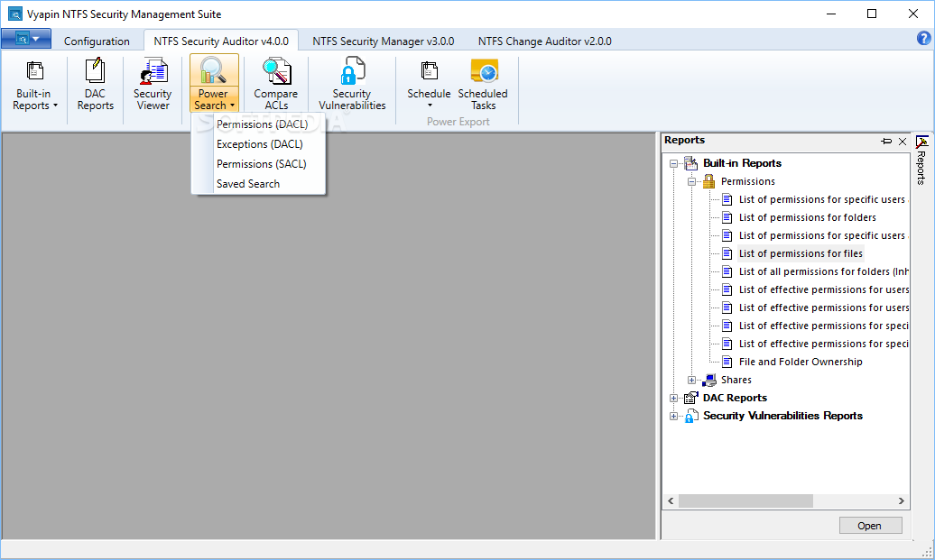Expand the Shares tree node
The width and height of the screenshot is (935, 560).
click(691, 380)
